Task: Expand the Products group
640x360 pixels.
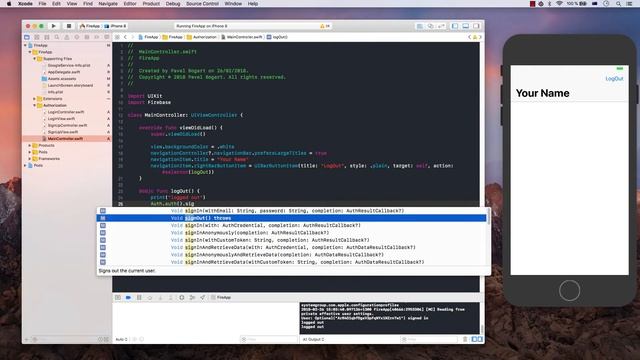Action: coord(30,145)
